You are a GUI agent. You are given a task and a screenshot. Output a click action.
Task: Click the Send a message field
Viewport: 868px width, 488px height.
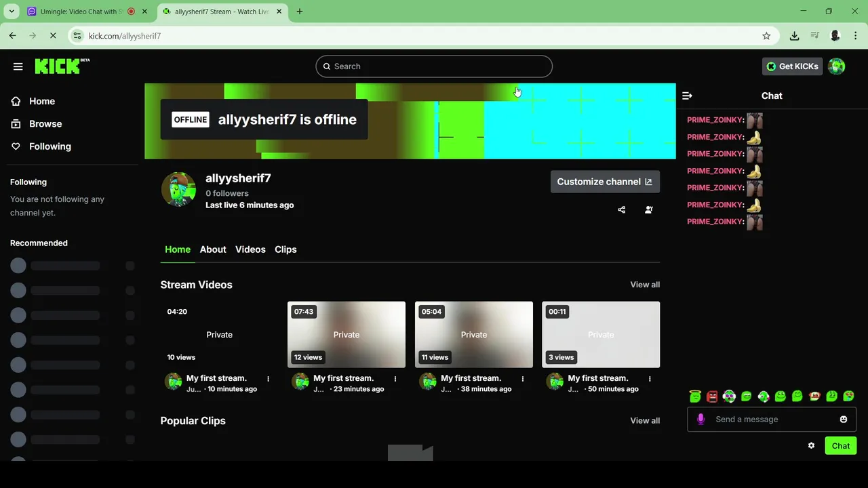pos(773,420)
